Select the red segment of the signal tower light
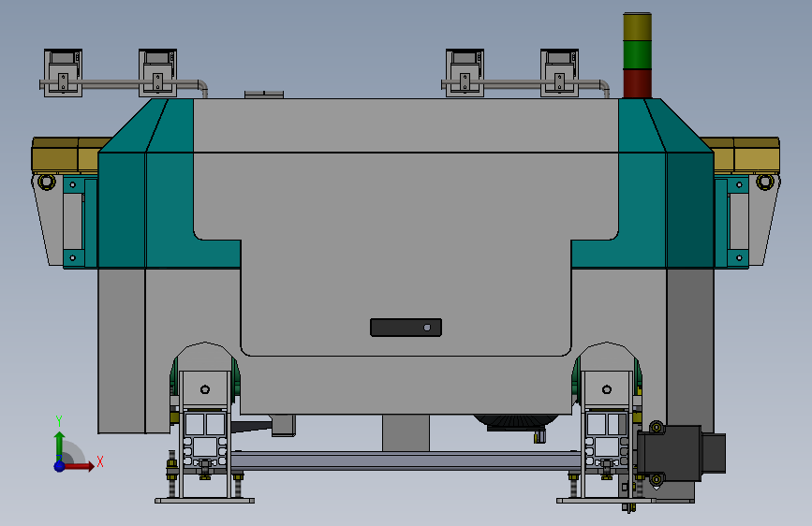 (638, 83)
